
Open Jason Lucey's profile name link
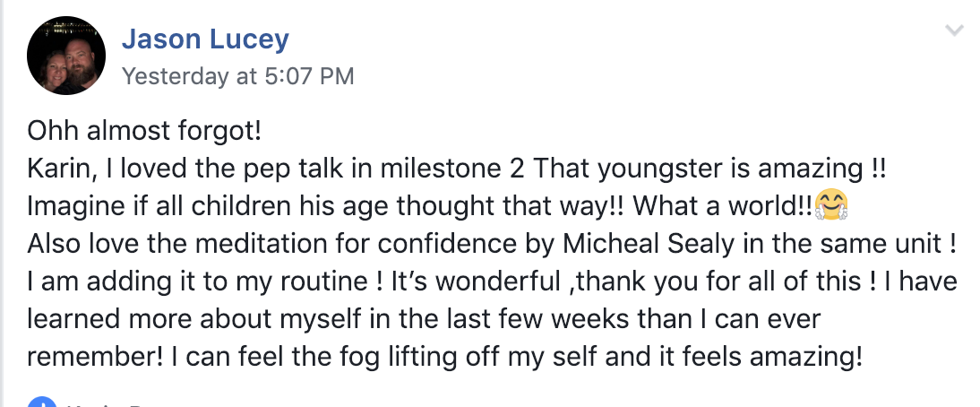click(x=205, y=39)
